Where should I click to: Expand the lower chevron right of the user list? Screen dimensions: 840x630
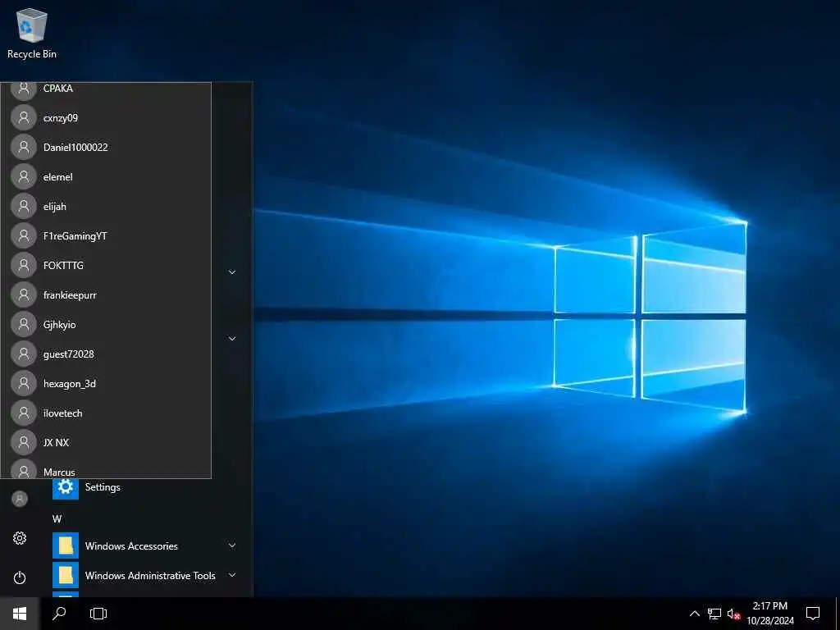coord(232,339)
